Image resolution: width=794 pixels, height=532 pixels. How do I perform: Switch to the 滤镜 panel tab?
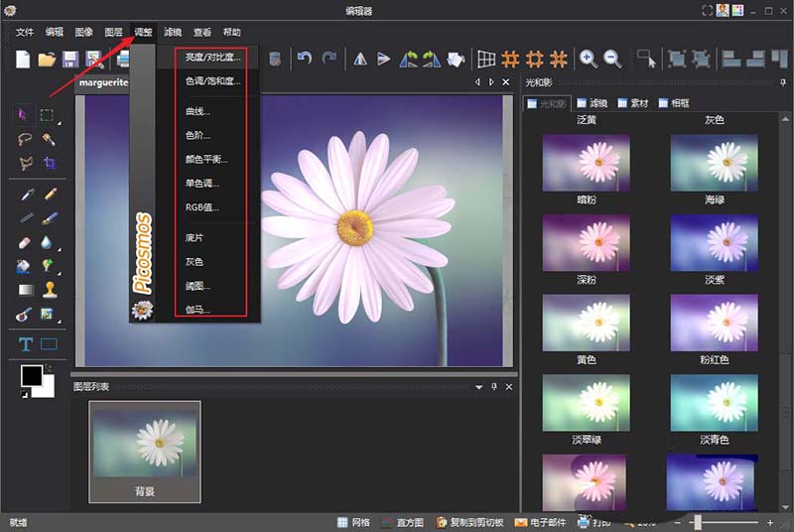592,103
